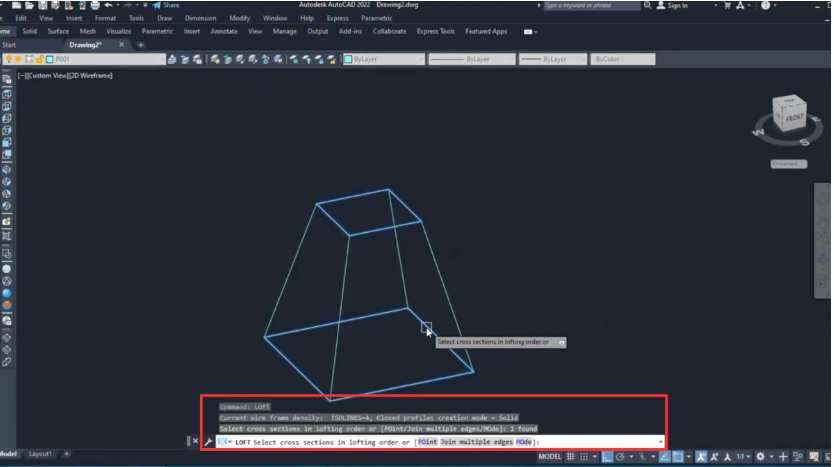
Task: Close the command line with its X button
Action: [x=191, y=441]
